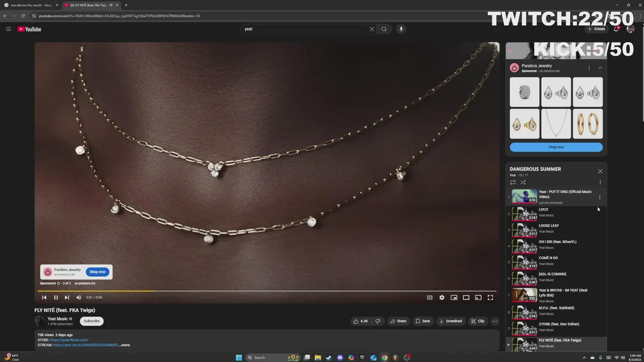Click the blue Shop now sidebar button
The width and height of the screenshot is (644, 362).
556,147
